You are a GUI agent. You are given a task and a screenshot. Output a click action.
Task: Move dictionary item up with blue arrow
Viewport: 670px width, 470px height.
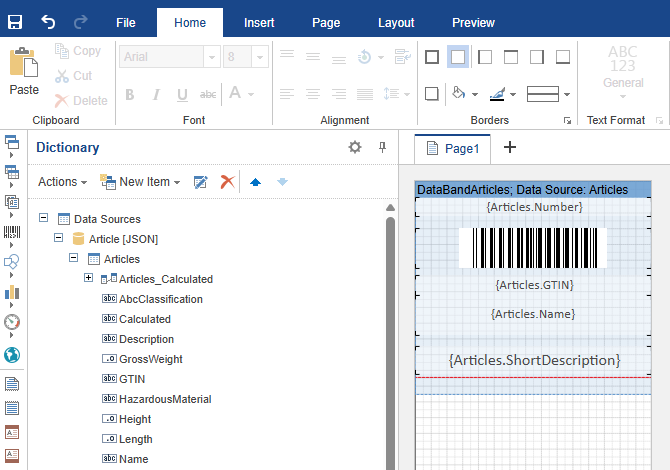pyautogui.click(x=256, y=182)
